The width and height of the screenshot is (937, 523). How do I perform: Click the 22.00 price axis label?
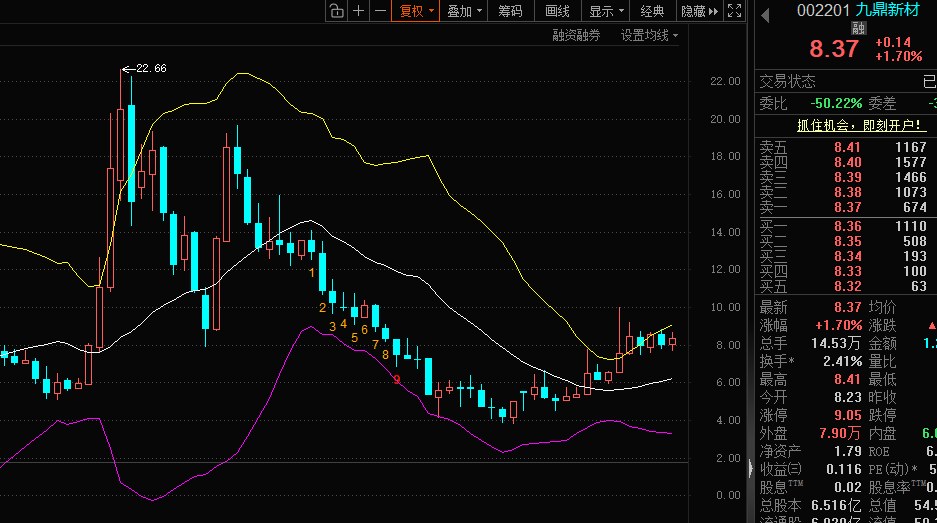(x=725, y=81)
